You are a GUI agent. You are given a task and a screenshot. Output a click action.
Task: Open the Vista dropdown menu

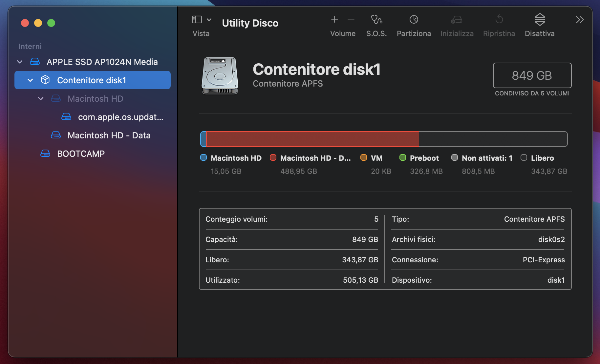pyautogui.click(x=209, y=20)
